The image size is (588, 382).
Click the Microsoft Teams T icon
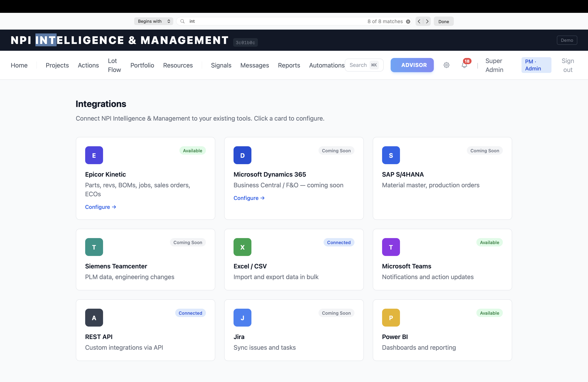pos(391,247)
